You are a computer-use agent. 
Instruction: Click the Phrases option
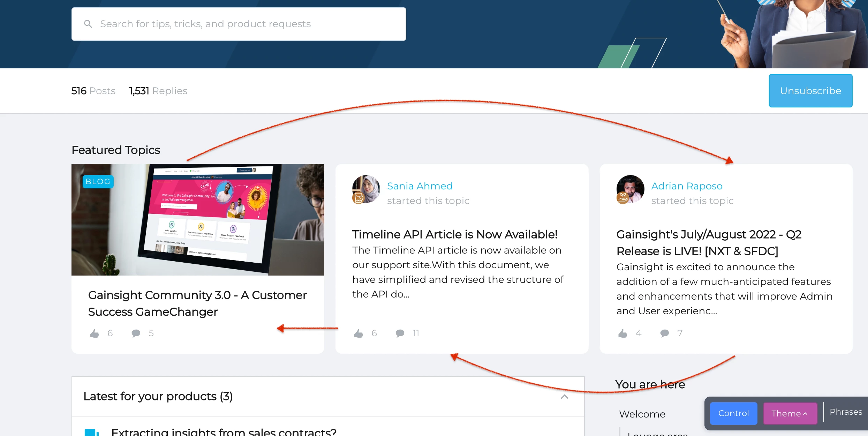[x=846, y=412]
